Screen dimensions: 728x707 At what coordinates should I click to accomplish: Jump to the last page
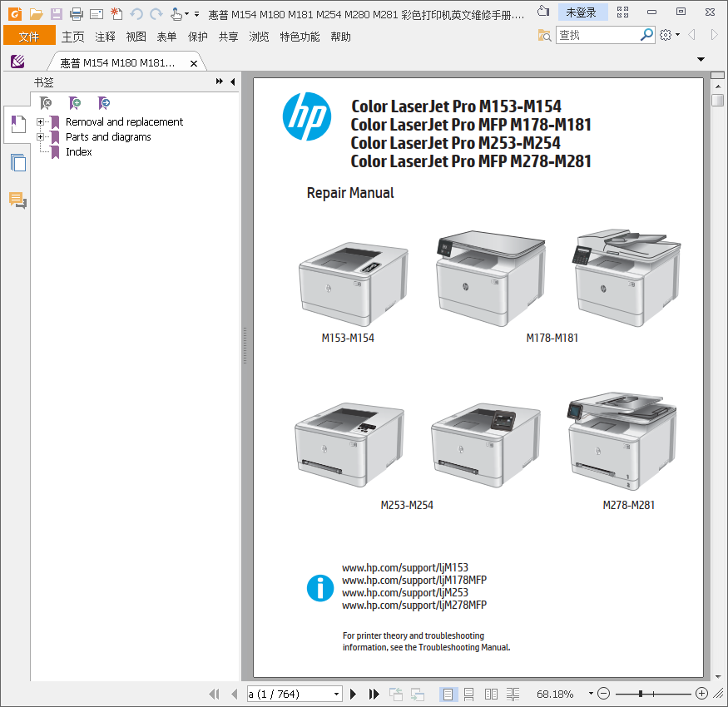(374, 694)
